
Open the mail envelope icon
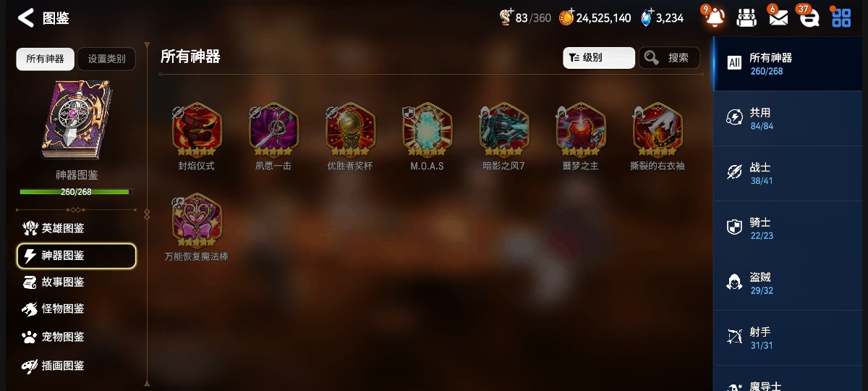pyautogui.click(x=778, y=17)
